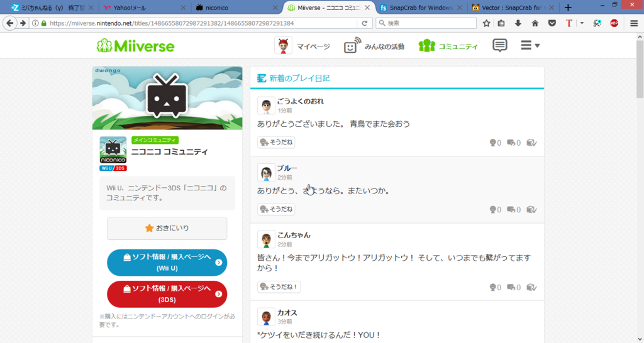Switch to the niconico tab
This screenshot has height=343, width=644.
point(237,8)
